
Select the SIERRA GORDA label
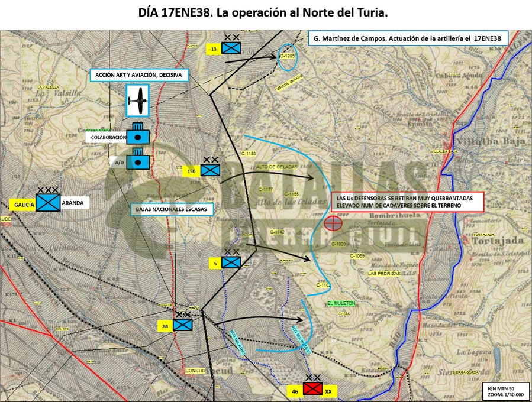[466, 372]
